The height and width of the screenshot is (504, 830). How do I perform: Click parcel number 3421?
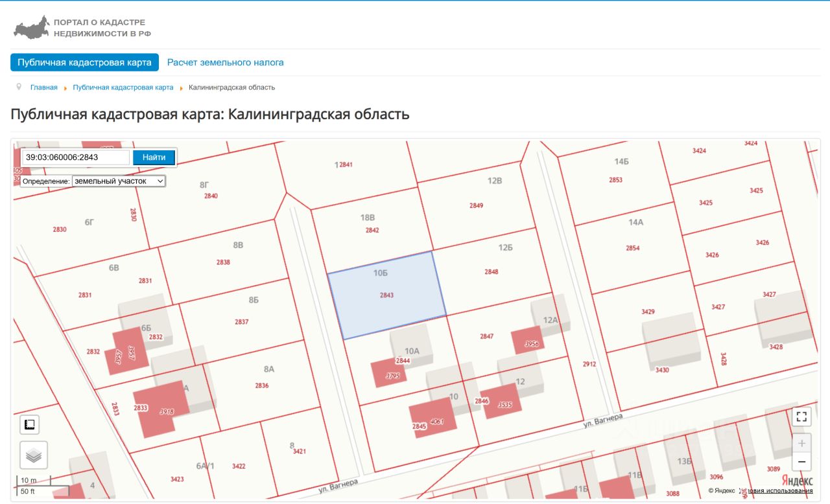click(x=300, y=451)
